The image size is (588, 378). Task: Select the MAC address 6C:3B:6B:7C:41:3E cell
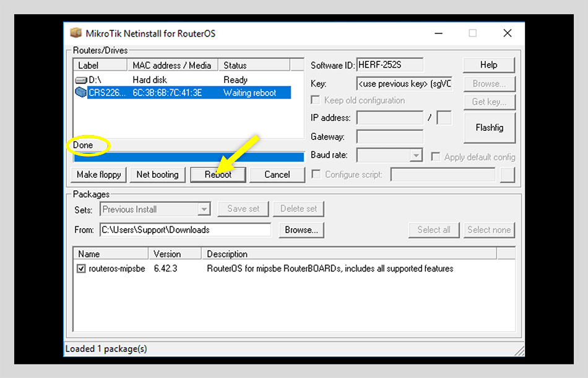pyautogui.click(x=167, y=93)
